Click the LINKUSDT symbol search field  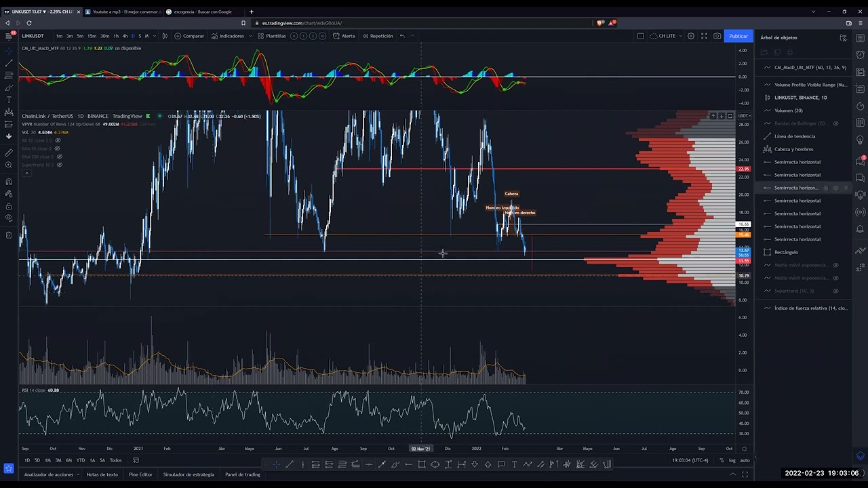point(33,36)
